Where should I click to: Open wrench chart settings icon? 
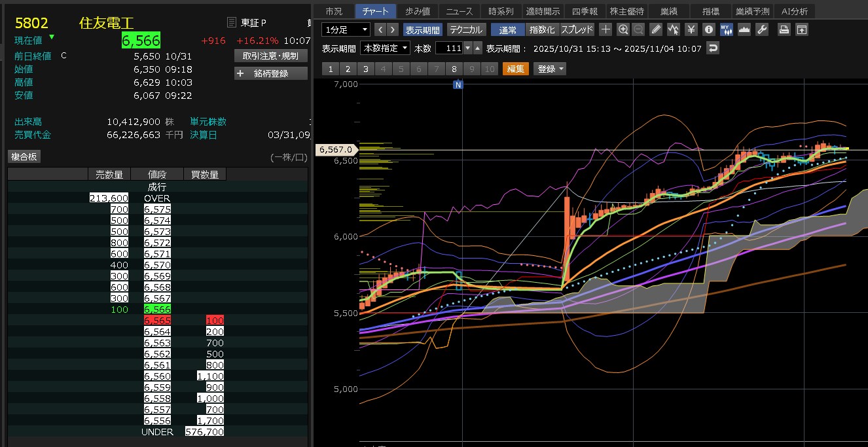(761, 29)
